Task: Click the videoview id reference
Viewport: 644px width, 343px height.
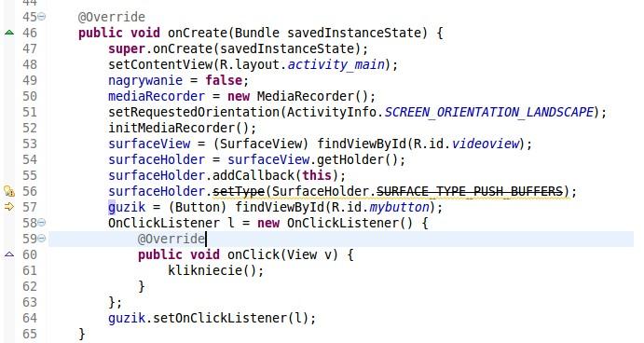Action: coord(486,144)
